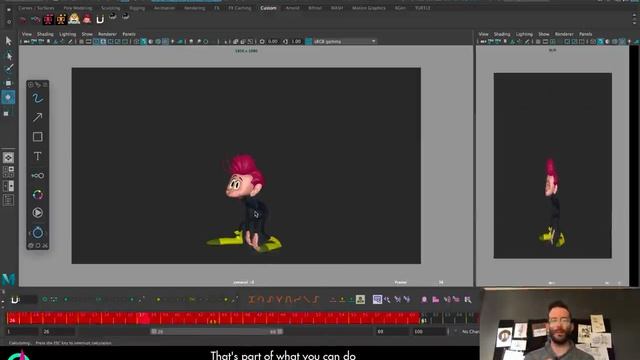Open the Shading menu in left viewport
640x360 pixels.
[45, 34]
